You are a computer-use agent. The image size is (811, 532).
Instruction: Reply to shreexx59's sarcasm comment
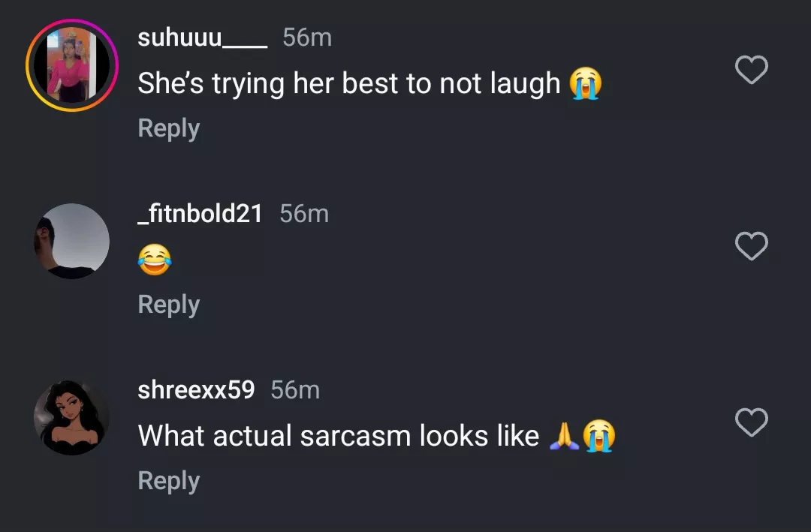(168, 481)
